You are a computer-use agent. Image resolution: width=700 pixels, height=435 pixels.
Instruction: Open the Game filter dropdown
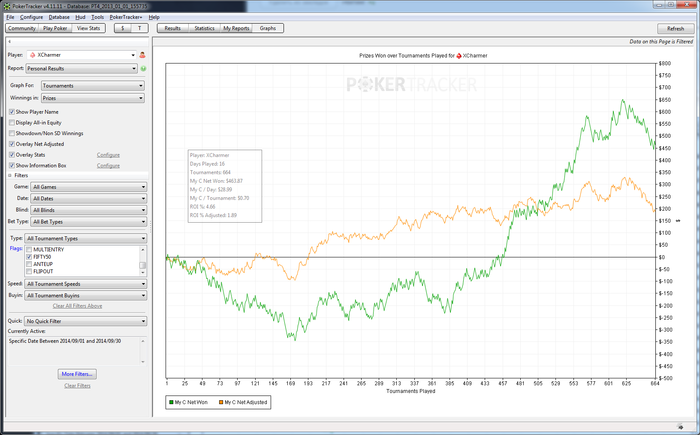click(x=88, y=187)
